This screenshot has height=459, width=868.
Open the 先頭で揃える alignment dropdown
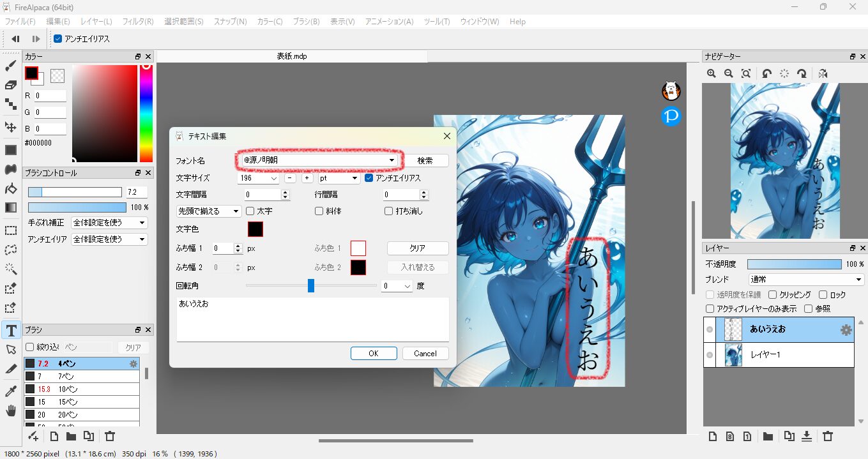point(209,211)
